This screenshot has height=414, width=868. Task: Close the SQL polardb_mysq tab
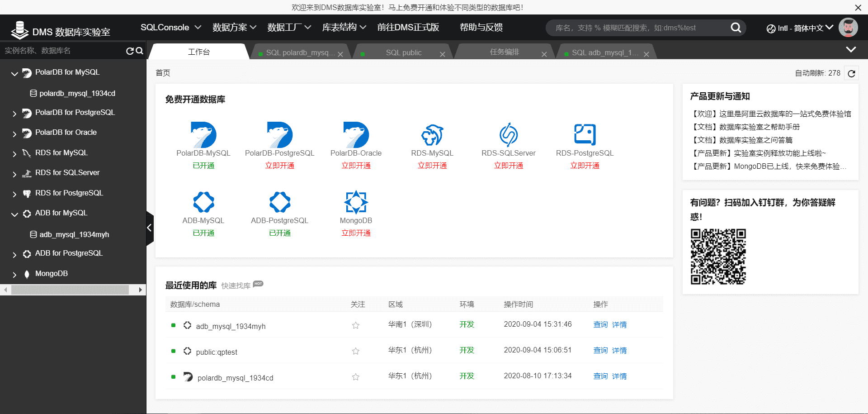pos(340,54)
